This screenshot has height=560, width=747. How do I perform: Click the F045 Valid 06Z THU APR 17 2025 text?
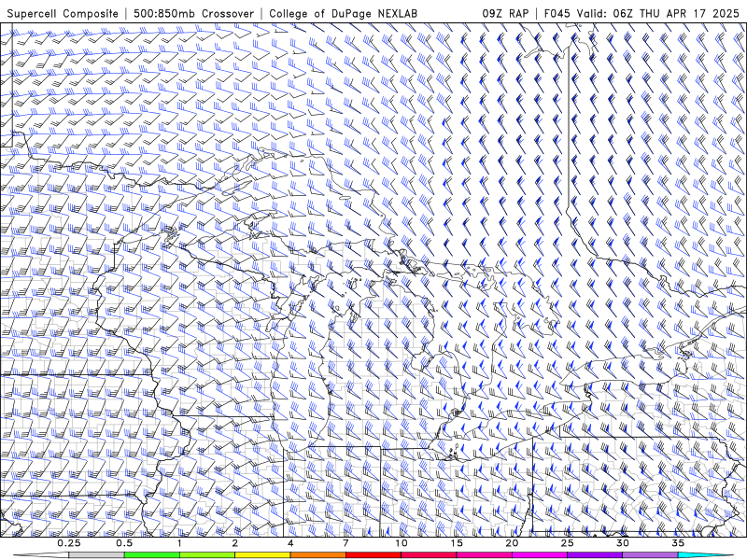(x=641, y=13)
